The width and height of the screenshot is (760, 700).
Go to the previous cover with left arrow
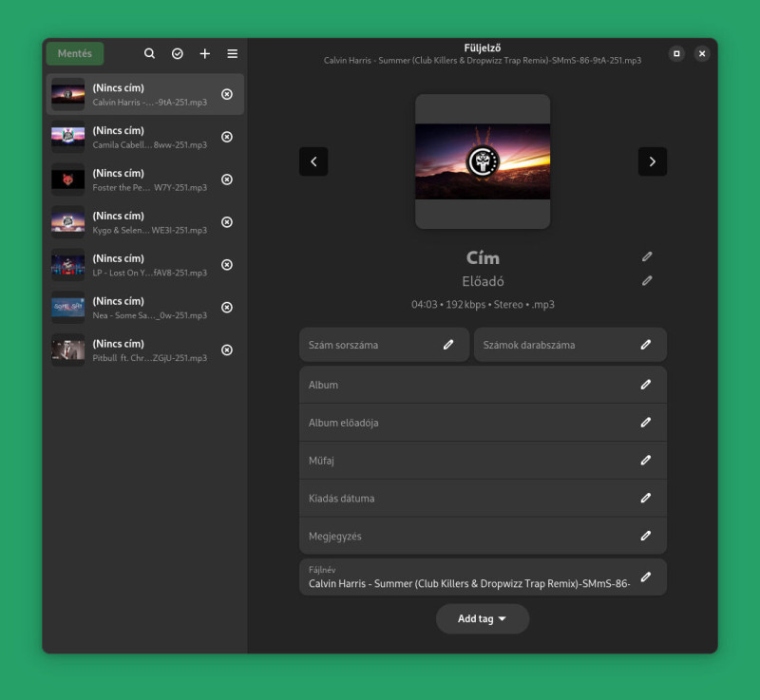pos(313,161)
